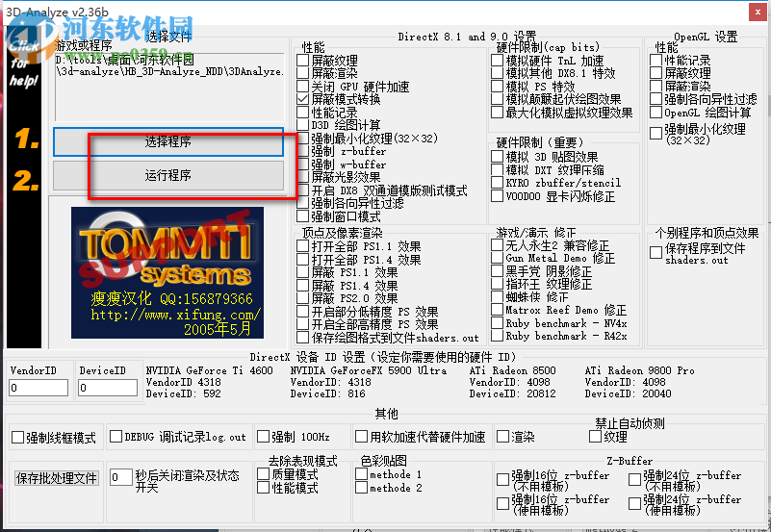The image size is (771, 532).
Task: Check 模拟硬件 TnL 加速
Action: pos(497,61)
